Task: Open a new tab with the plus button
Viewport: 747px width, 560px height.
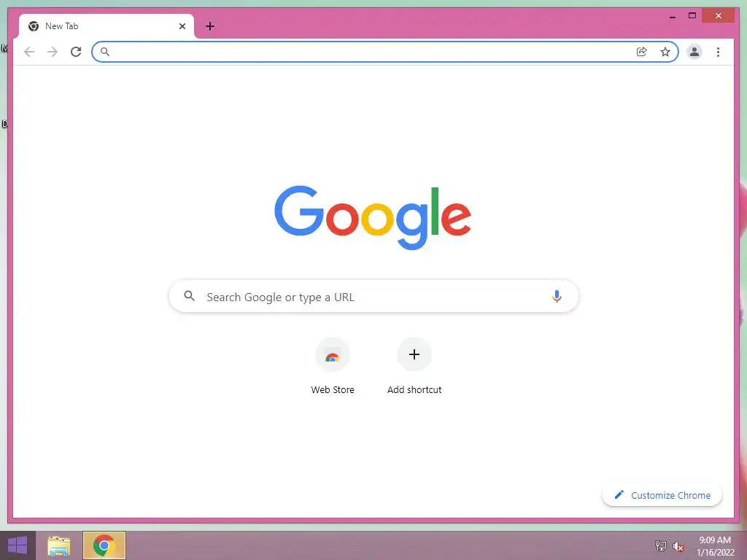Action: [x=210, y=26]
